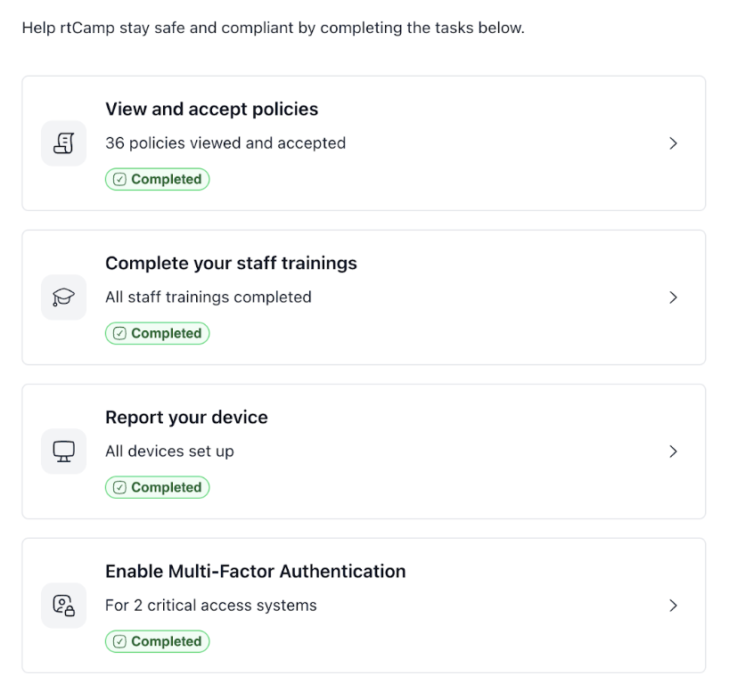The width and height of the screenshot is (729, 700).
Task: Click the user lock MFA icon
Action: point(63,606)
